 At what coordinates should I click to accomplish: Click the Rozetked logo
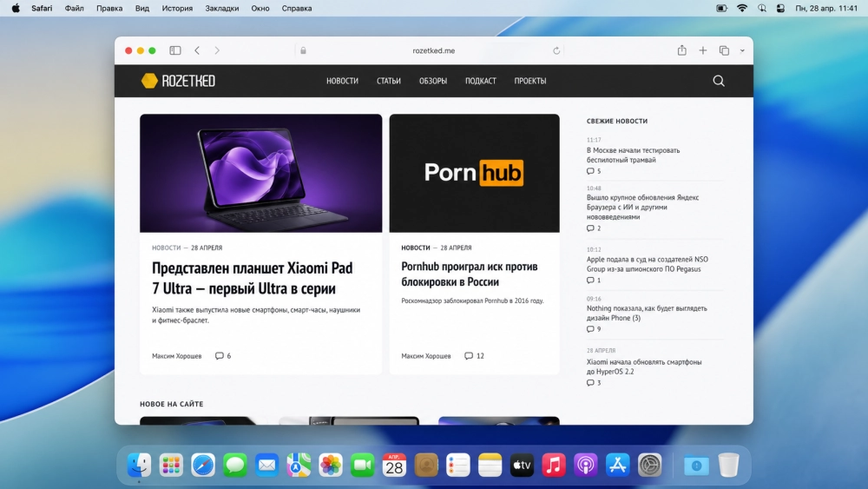(178, 81)
